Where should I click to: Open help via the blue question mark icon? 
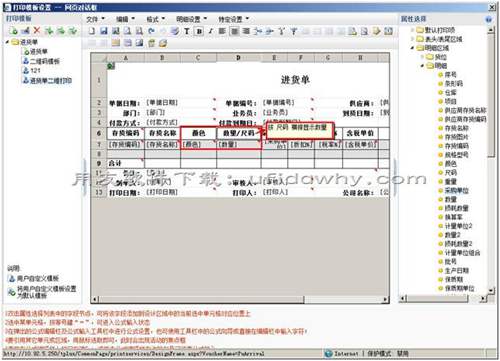pyautogui.click(x=488, y=19)
